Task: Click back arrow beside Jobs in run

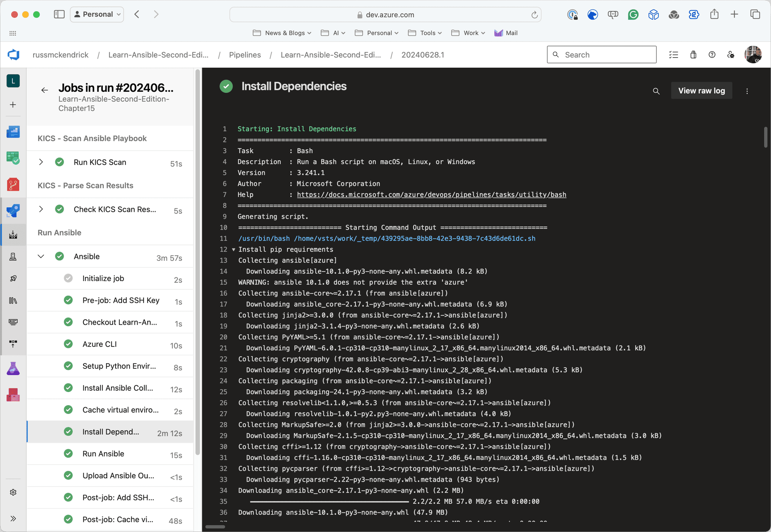Action: pyautogui.click(x=45, y=90)
